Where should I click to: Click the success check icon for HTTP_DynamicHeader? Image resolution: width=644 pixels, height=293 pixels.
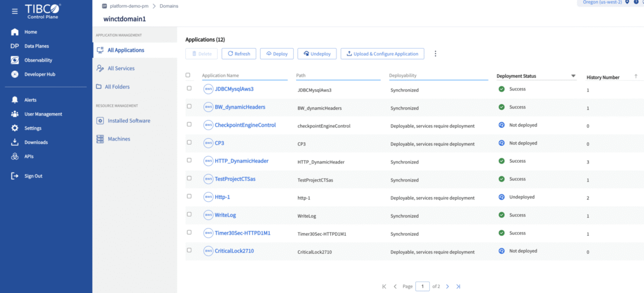click(502, 162)
